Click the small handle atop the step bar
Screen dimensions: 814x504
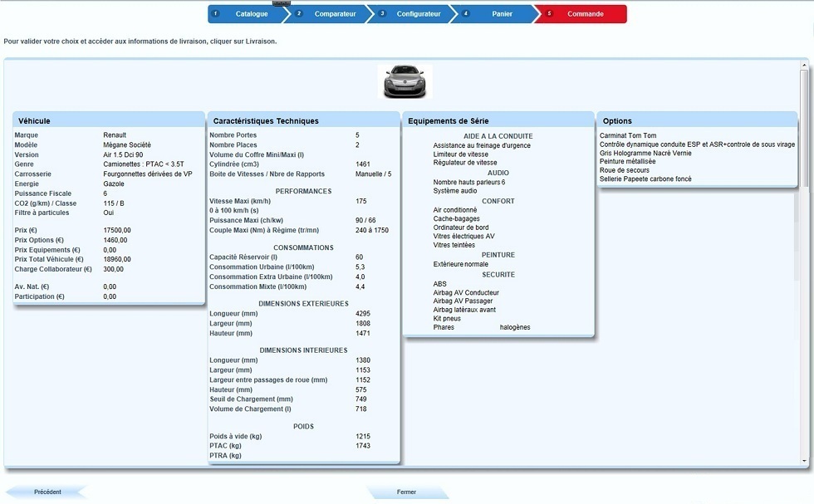(x=282, y=2)
